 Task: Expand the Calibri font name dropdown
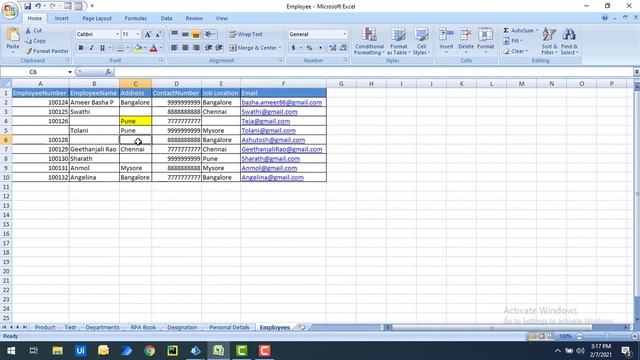tap(117, 34)
